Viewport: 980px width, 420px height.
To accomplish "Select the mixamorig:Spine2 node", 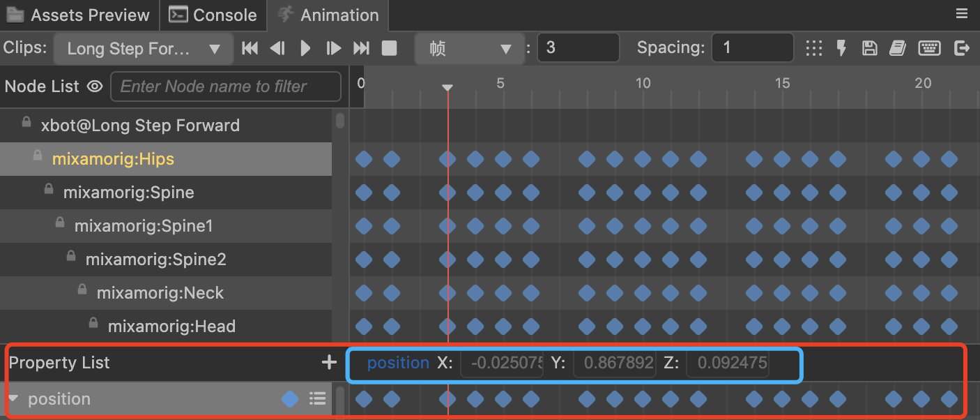I will tap(155, 260).
